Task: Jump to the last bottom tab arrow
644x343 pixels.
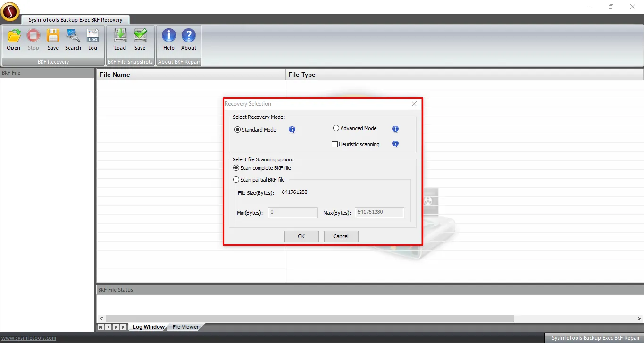Action: coord(123,327)
